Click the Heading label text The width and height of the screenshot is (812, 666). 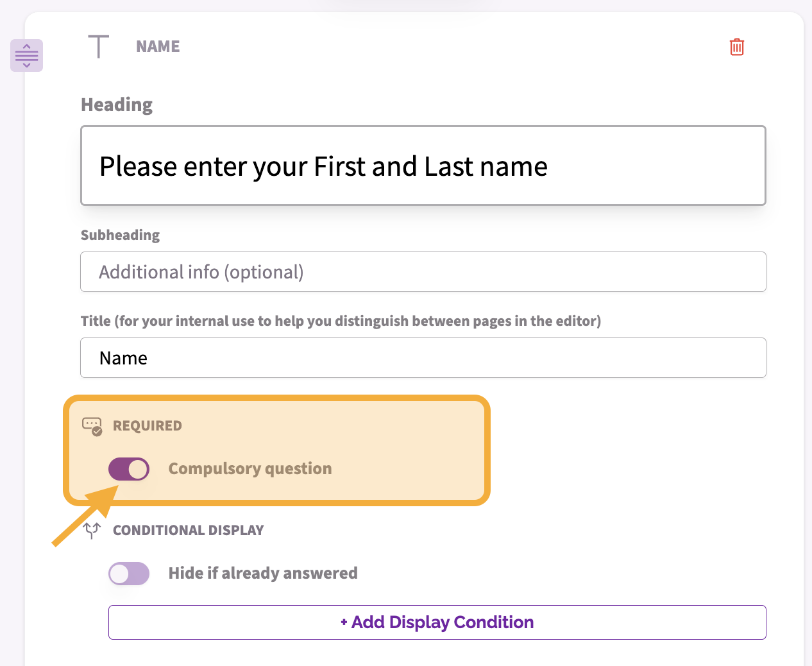pyautogui.click(x=117, y=105)
